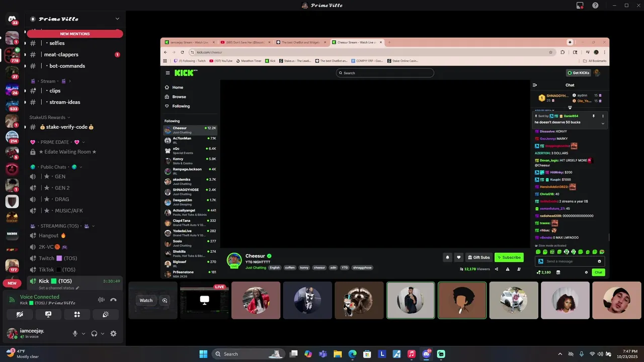Join the DRAG voice channel
The height and width of the screenshot is (362, 644).
click(75, 199)
